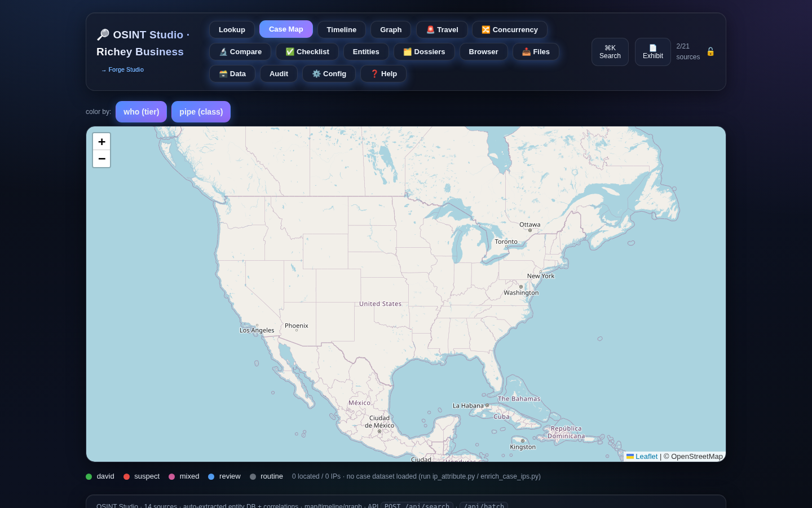The image size is (812, 508).
Task: Click the red suspect legend dot
Action: point(126,476)
